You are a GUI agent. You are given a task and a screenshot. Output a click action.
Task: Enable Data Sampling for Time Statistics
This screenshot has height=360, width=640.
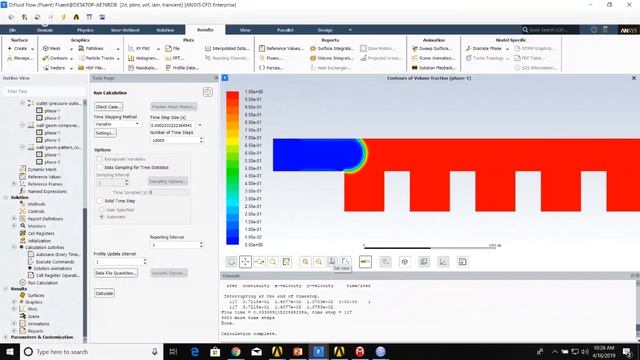click(100, 167)
